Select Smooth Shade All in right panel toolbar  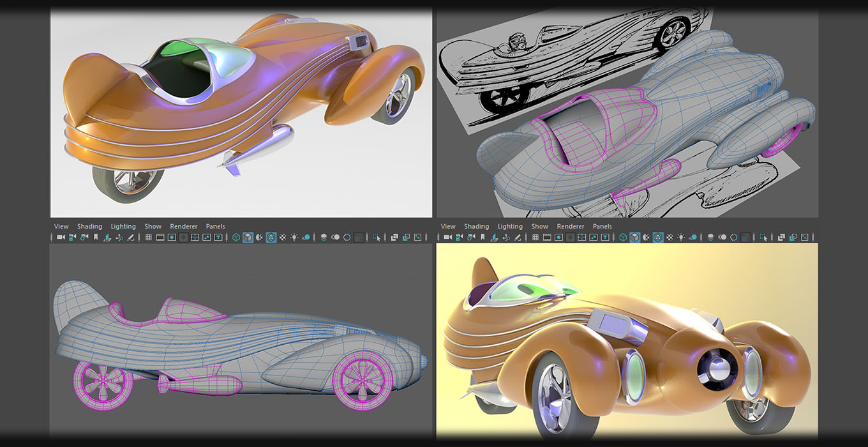(635, 237)
